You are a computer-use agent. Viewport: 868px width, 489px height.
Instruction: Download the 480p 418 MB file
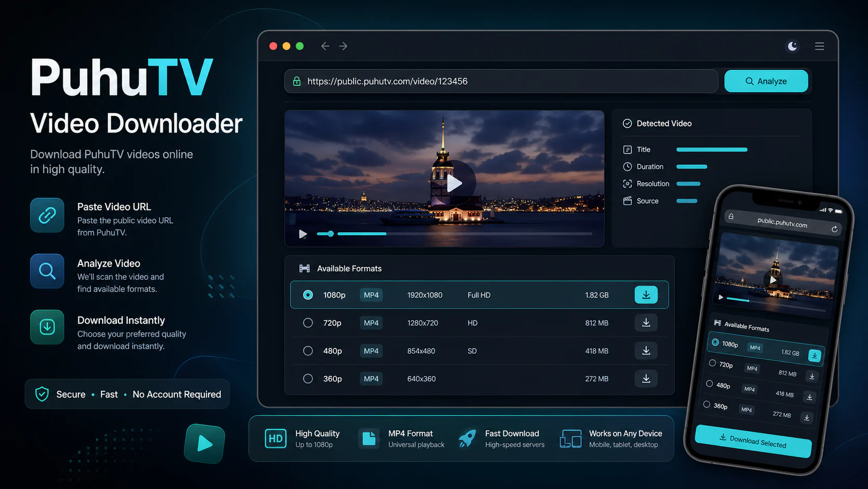tap(646, 351)
